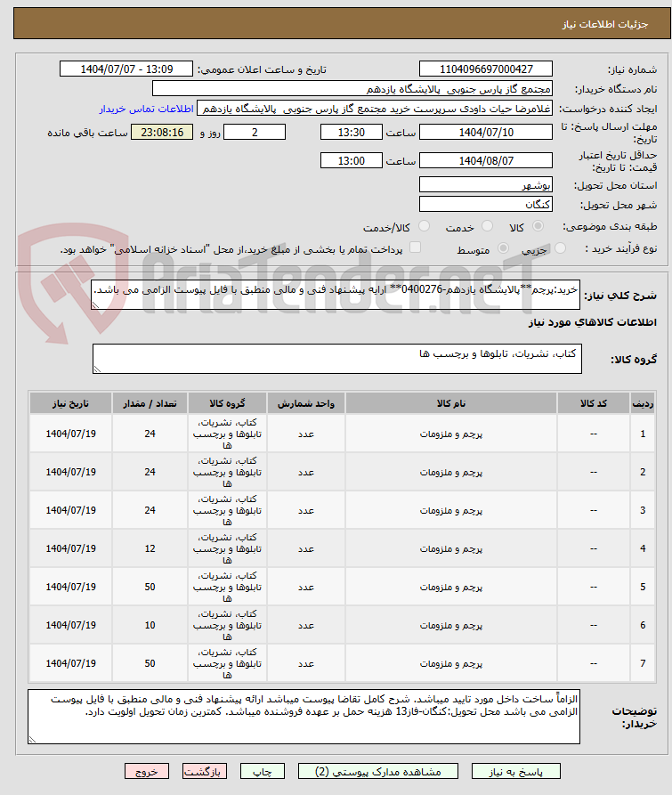
Task: Click the گروه کالا table column header
Action: click(227, 403)
